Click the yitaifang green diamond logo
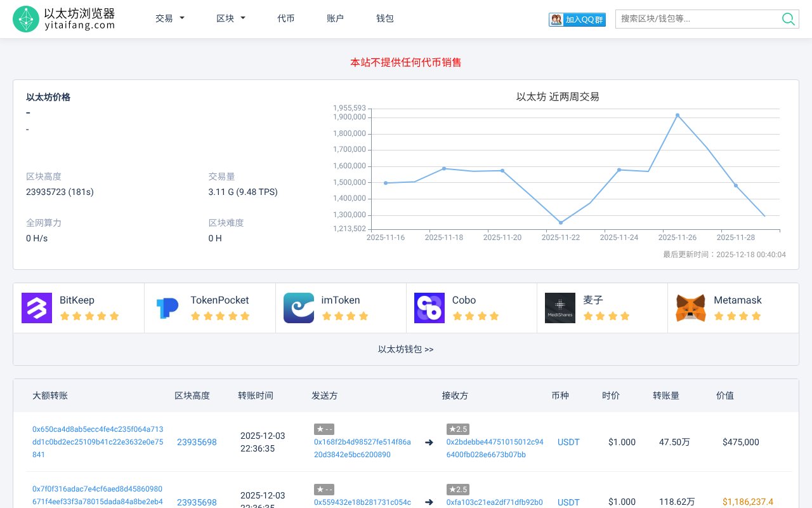Viewport: 812px width, 508px height. [26, 18]
